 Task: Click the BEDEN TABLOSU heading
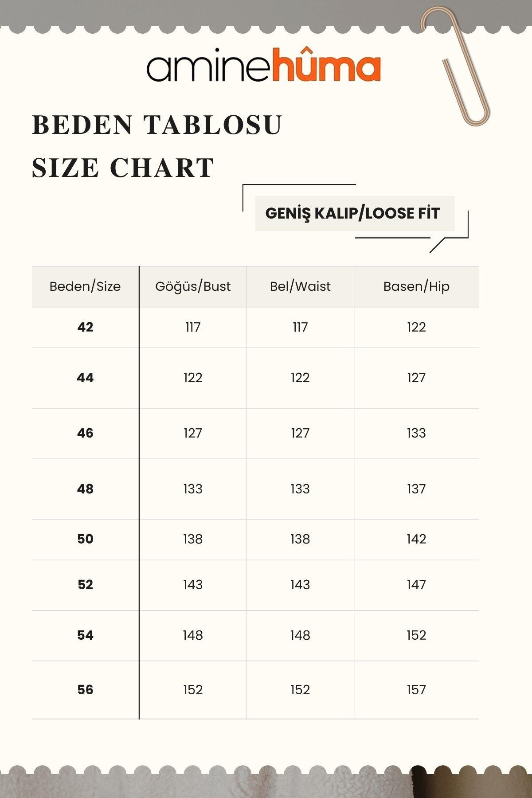[x=157, y=125]
